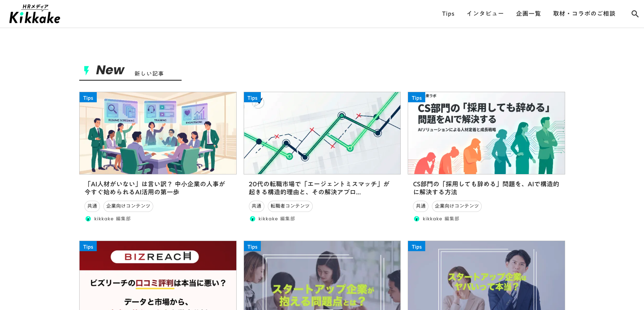Open the スタートアップ企業が抱える問題点 thumbnail
Image resolution: width=644 pixels, height=310 pixels.
click(x=322, y=275)
